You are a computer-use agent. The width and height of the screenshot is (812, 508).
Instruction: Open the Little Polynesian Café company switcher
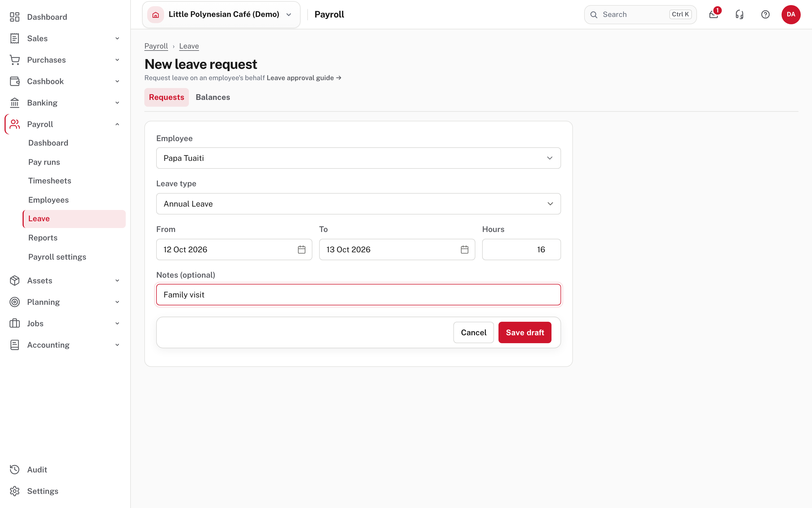tap(221, 14)
